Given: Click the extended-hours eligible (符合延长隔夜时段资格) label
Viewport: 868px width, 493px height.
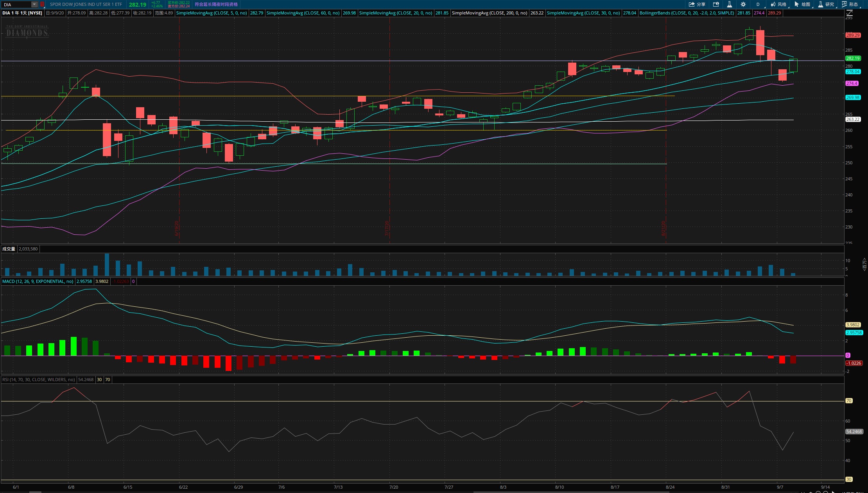Looking at the screenshot, I should pos(216,4).
